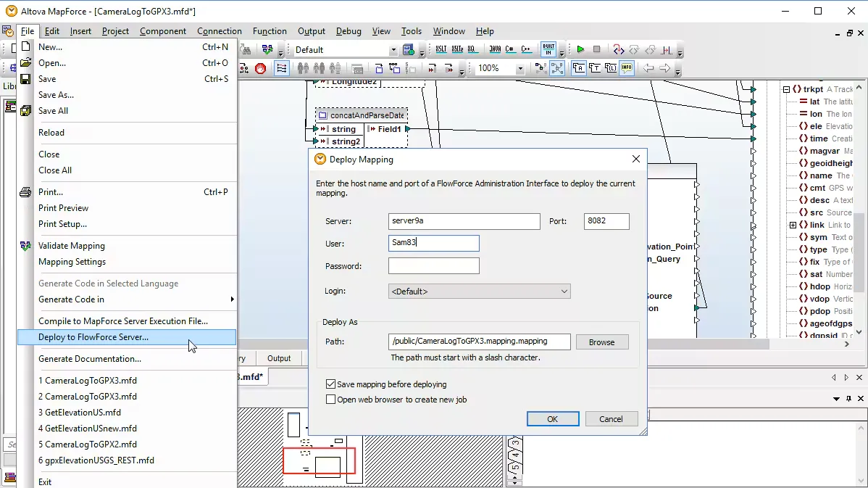Click the New document icon in File menu
Image resolution: width=868 pixels, height=488 pixels.
pos(25,46)
